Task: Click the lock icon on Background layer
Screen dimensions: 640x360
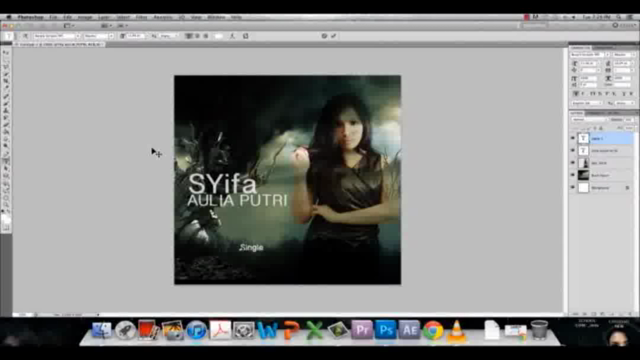Action: click(627, 188)
